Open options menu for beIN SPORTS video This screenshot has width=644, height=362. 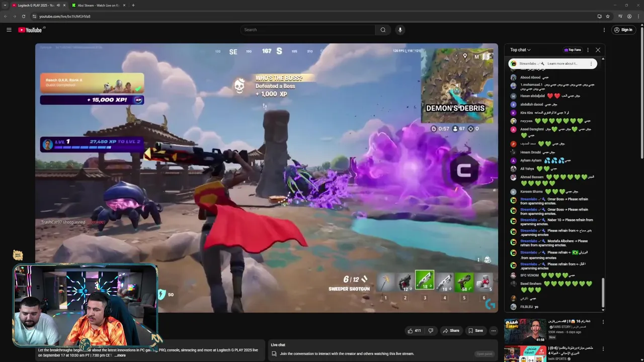tap(603, 348)
